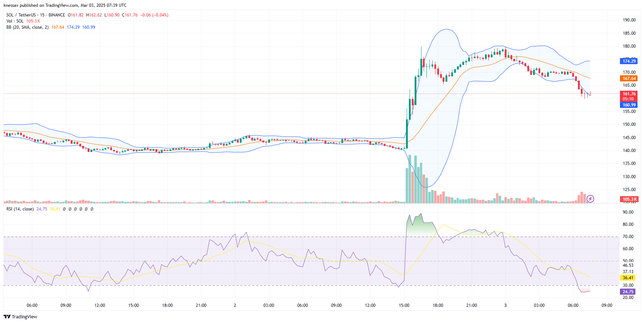The height and width of the screenshot is (323, 644).
Task: Click the BB (20, SMA, close, 2) legend
Action: (x=27, y=27)
